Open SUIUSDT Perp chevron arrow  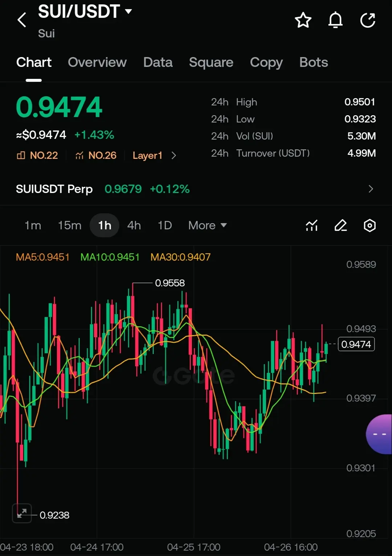pyautogui.click(x=371, y=189)
